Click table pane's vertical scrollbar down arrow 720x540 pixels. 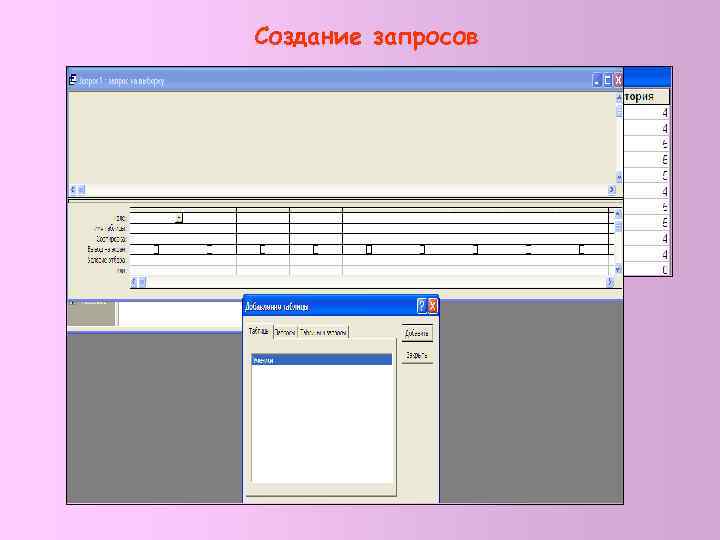(619, 177)
